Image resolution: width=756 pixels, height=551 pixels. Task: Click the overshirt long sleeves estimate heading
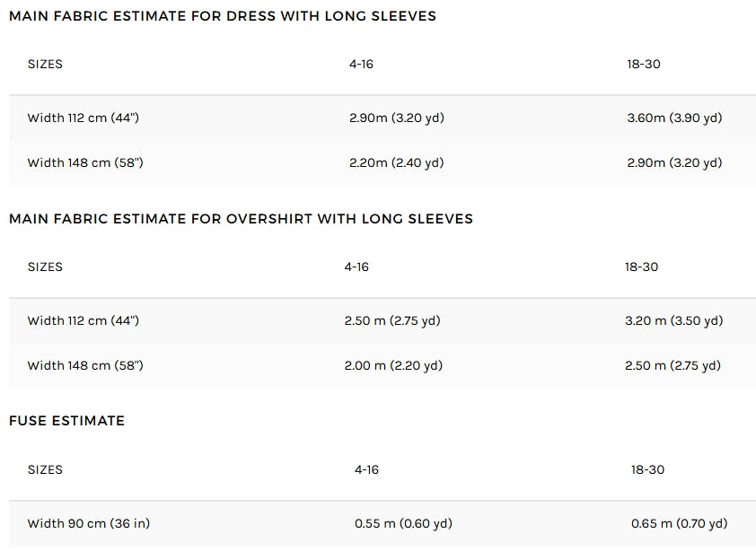(241, 219)
